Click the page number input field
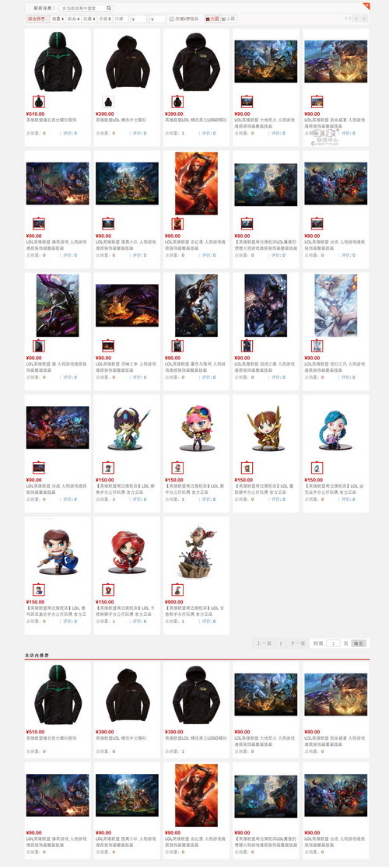Image resolution: width=389 pixels, height=868 pixels. (x=333, y=643)
